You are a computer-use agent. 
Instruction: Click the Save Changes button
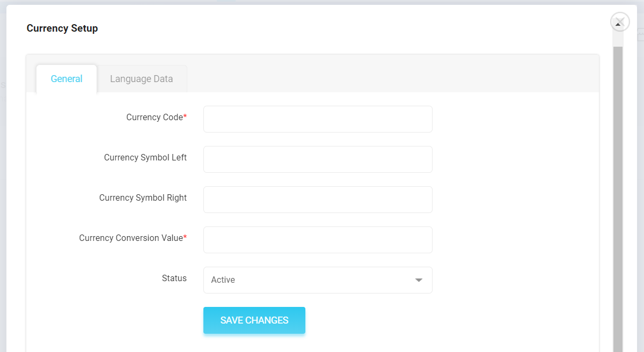pos(254,320)
